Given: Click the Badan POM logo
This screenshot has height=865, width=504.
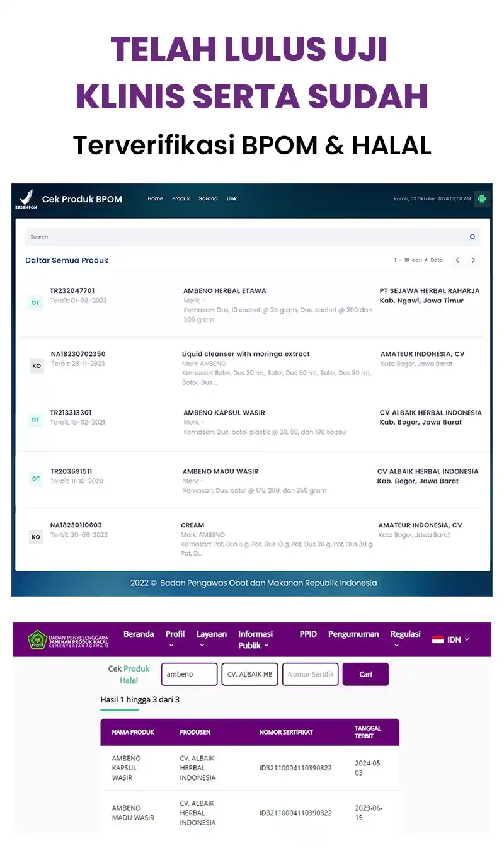Looking at the screenshot, I should (26, 199).
